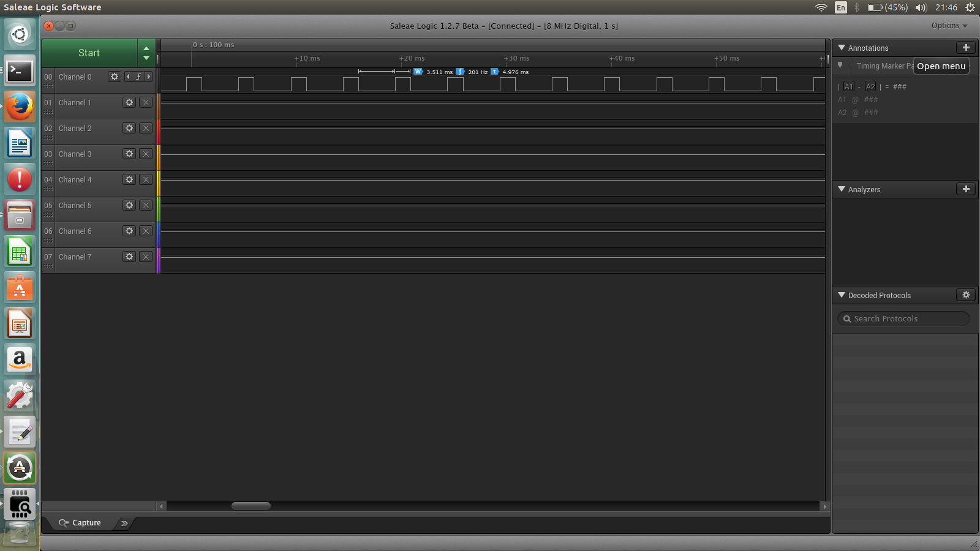
Task: Click Channel 7 purple color bar
Action: click(x=159, y=260)
